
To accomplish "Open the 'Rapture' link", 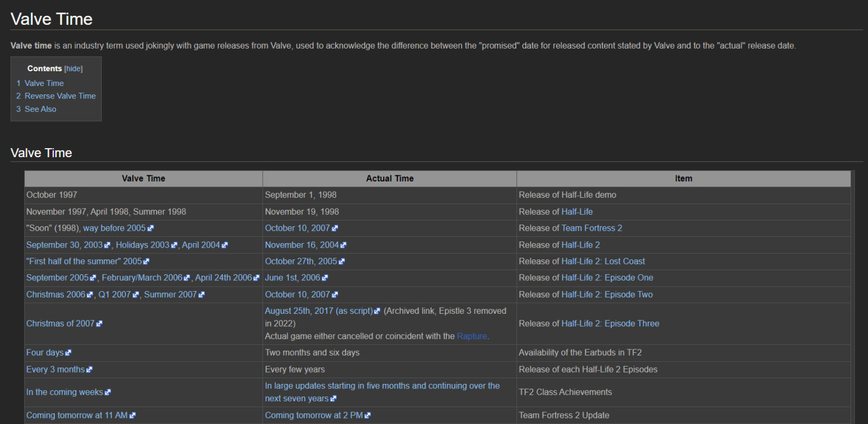I will [472, 336].
